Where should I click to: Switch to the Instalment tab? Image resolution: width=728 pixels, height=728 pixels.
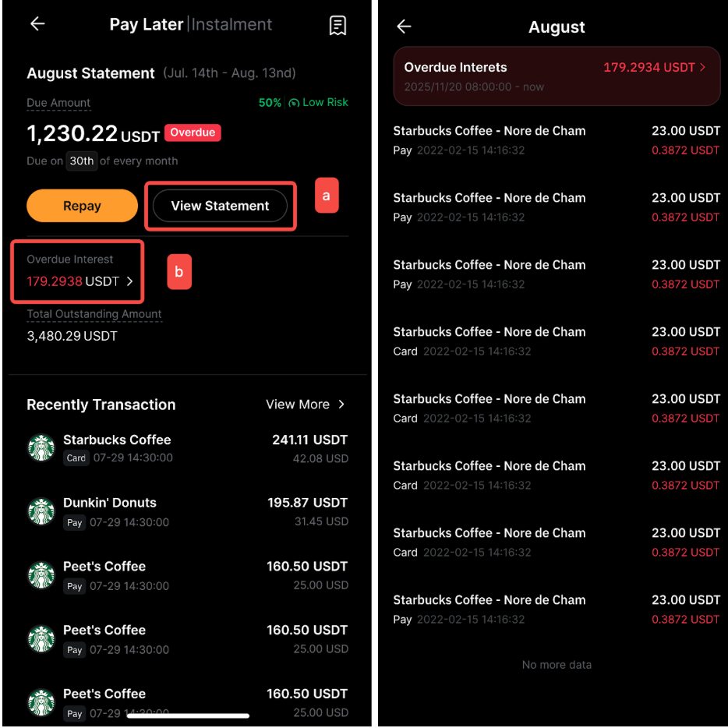click(231, 24)
